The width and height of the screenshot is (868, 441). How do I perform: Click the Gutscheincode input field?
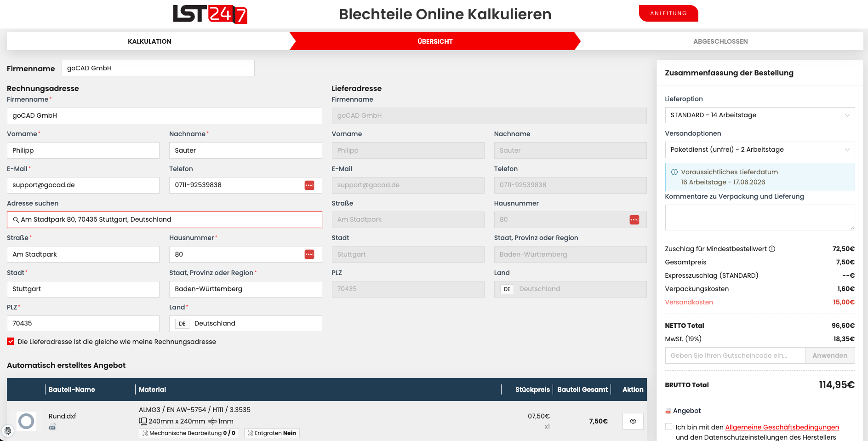click(x=735, y=355)
